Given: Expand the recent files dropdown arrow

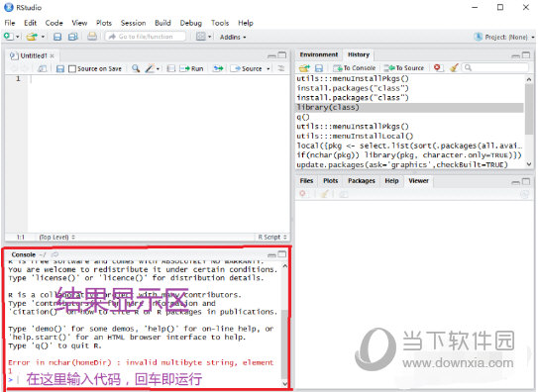Looking at the screenshot, I should point(43,37).
